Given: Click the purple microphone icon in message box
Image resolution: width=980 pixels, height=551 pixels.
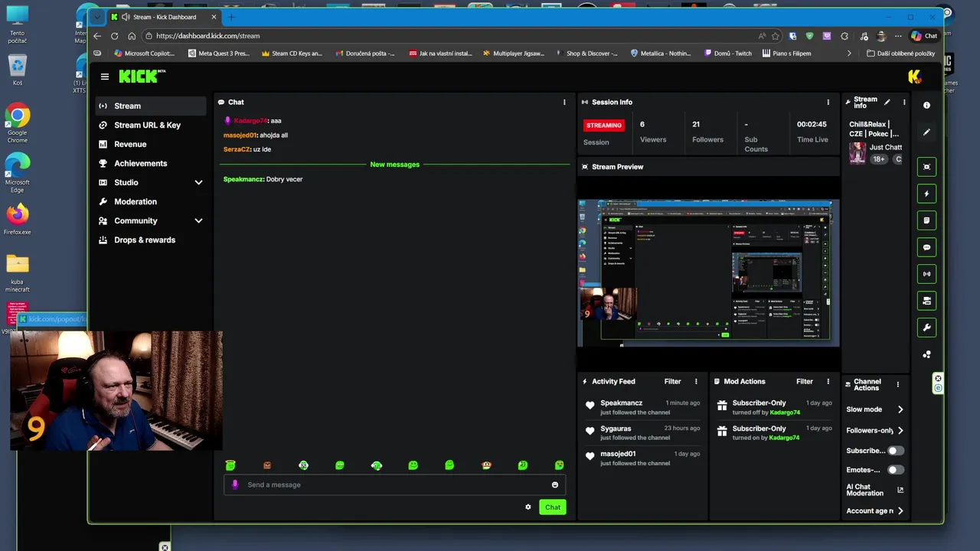Looking at the screenshot, I should (x=235, y=484).
